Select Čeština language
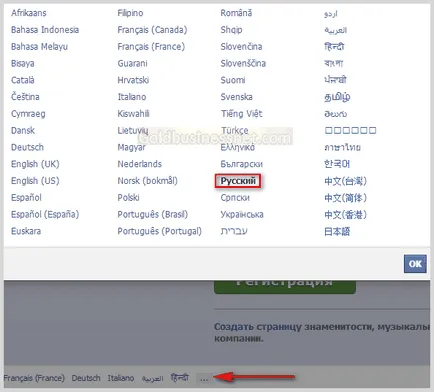434x392 pixels. click(25, 97)
